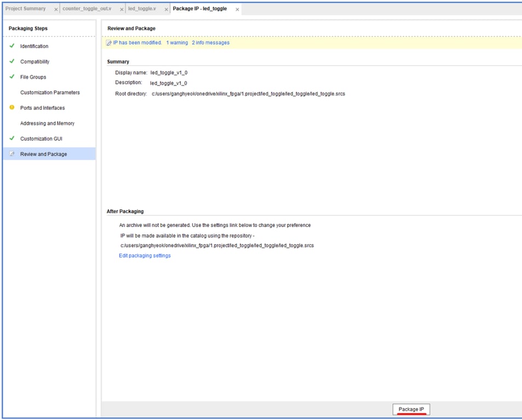
Task: Switch to counter_toggle_out.v tab
Action: click(x=87, y=9)
